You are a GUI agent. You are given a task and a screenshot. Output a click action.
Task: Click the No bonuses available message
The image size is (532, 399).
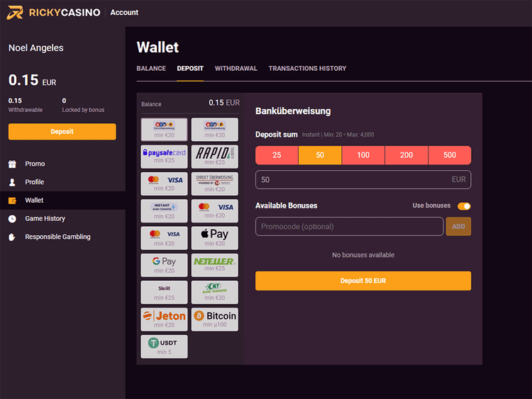pyautogui.click(x=363, y=255)
